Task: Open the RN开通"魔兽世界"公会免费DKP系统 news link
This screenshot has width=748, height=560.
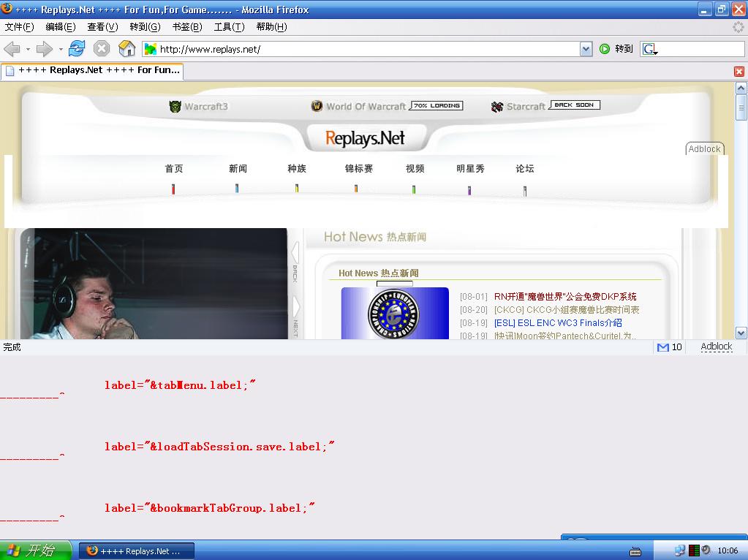Action: click(x=565, y=297)
